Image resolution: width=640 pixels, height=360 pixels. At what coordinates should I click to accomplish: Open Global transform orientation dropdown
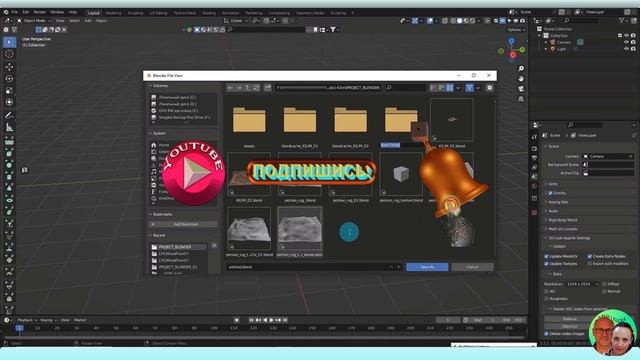[236, 20]
